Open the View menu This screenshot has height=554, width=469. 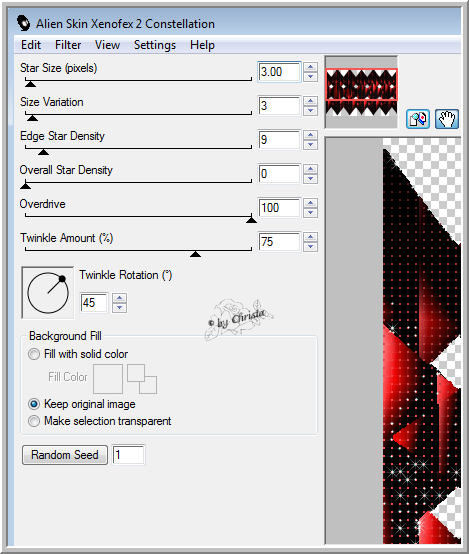coord(107,45)
